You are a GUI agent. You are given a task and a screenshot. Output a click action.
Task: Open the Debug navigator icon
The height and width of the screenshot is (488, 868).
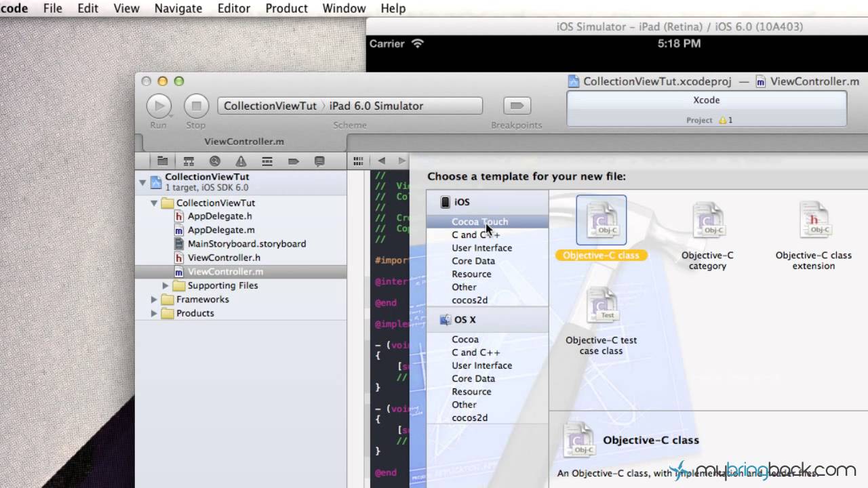pos(267,161)
